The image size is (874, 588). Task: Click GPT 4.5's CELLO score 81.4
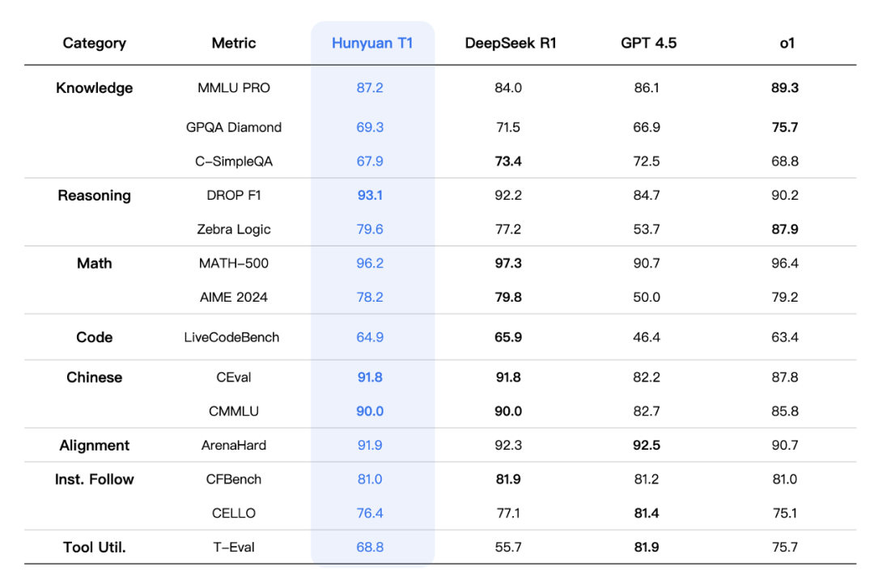[647, 513]
